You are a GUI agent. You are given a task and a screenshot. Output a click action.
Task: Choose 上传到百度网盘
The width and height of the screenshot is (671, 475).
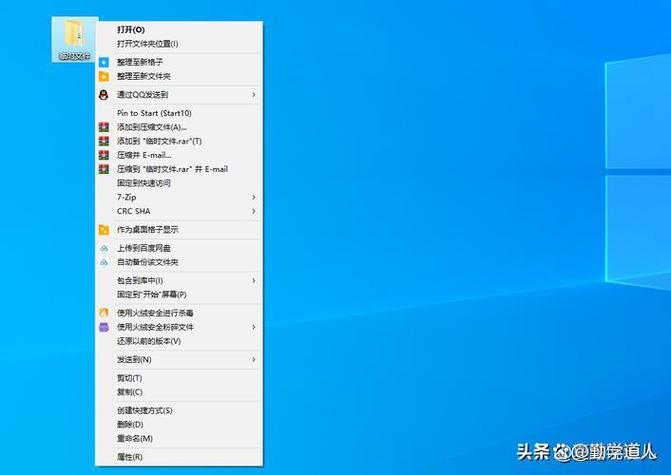tap(179, 248)
